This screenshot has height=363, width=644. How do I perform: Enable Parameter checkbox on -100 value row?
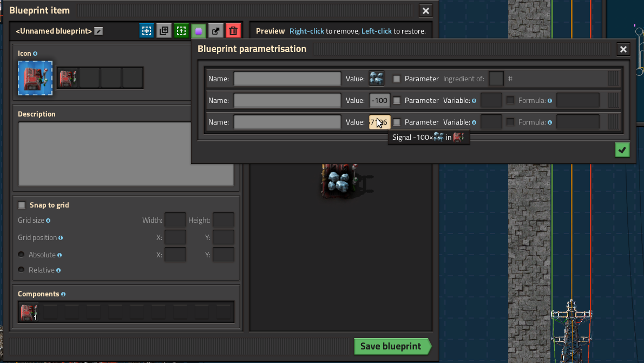coord(397,100)
